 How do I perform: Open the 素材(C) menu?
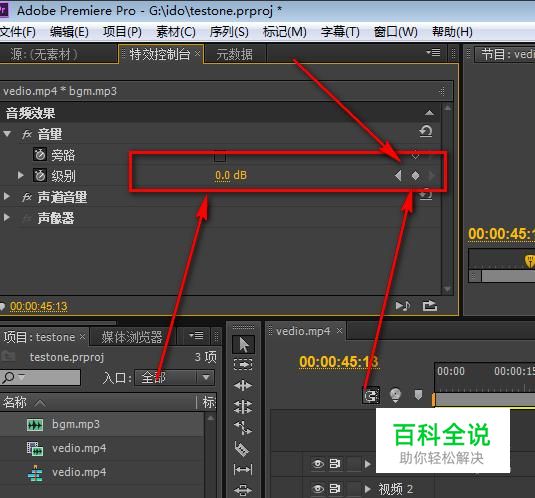pos(176,32)
